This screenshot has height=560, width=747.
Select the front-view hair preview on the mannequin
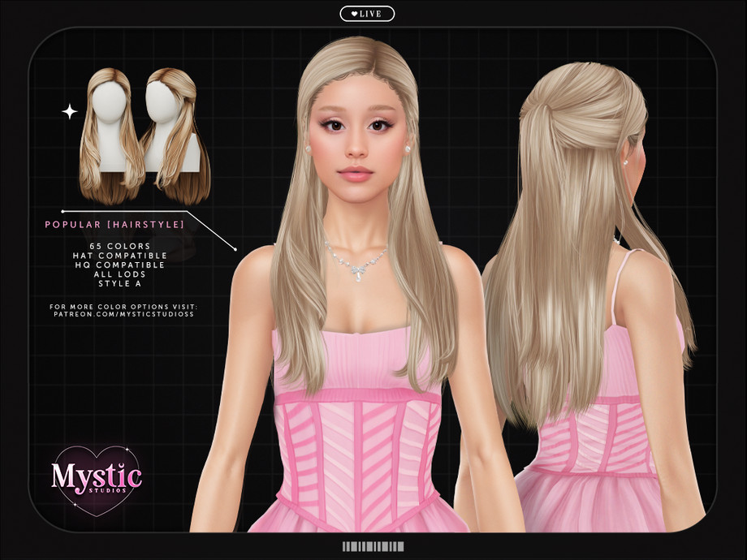111,134
